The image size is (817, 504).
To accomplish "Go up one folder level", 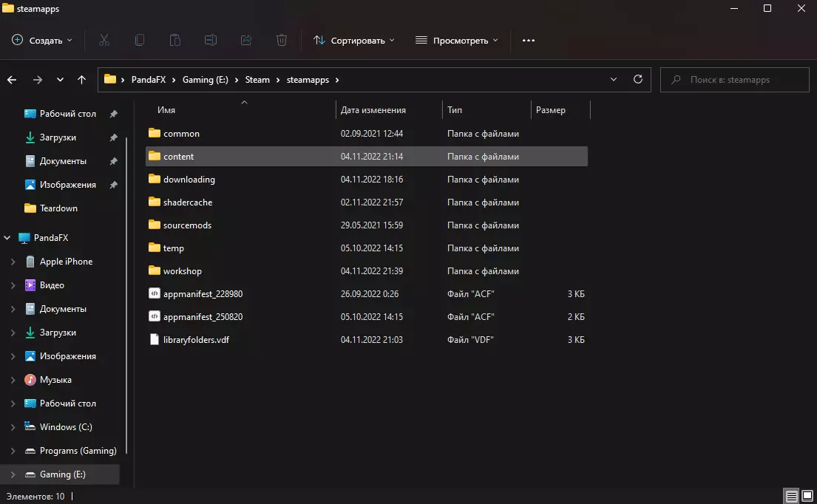I will tap(82, 79).
